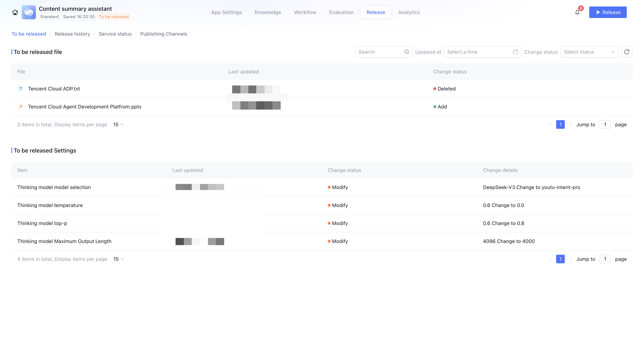The width and height of the screenshot is (644, 359).
Task: Click page 1 button in settings pagination
Action: coord(560,259)
